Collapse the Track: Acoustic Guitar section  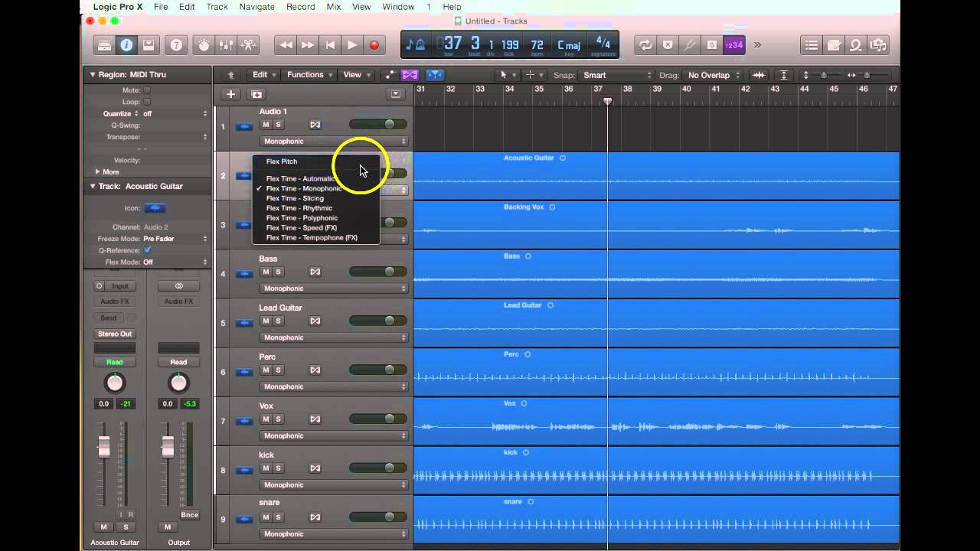pos(93,186)
